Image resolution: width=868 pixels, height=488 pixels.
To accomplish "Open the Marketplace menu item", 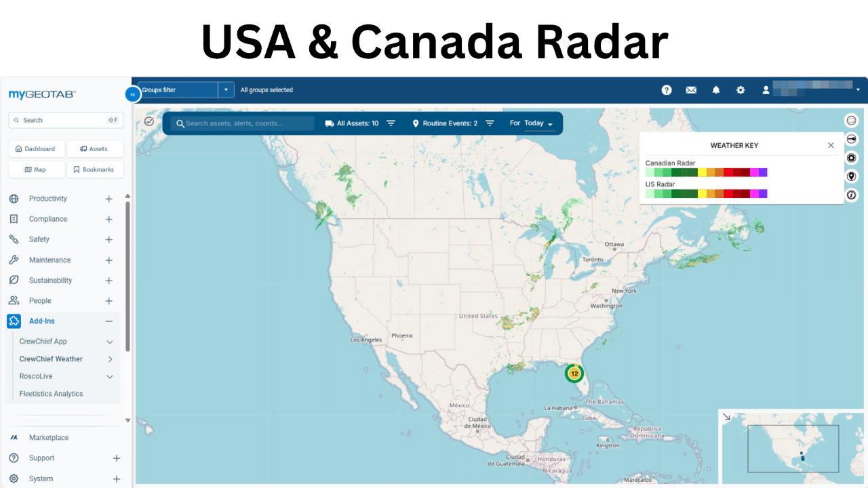I will 49,438.
